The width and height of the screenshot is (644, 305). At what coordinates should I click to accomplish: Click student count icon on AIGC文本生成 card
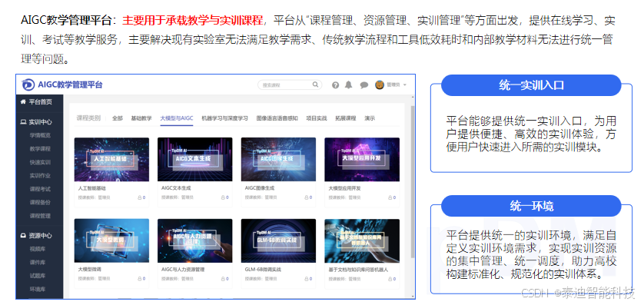tap(223, 197)
